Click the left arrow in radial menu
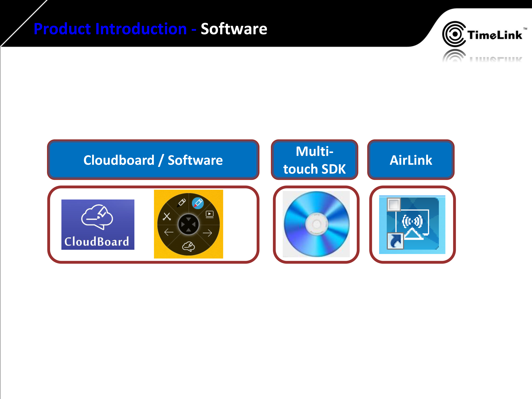 (169, 232)
